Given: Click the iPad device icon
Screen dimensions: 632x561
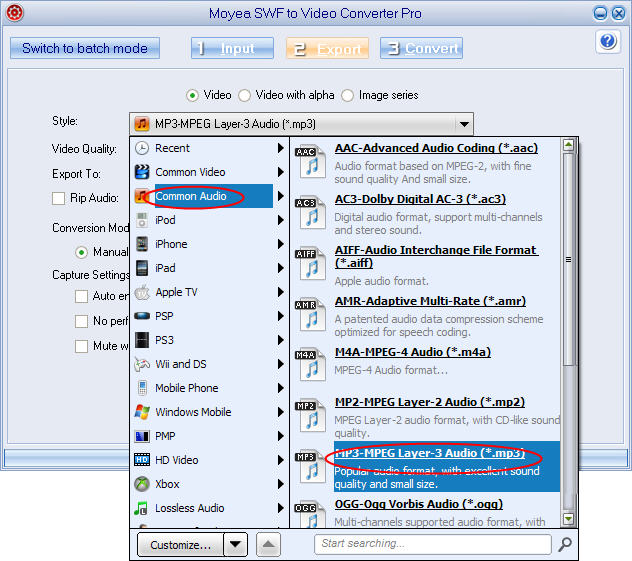Looking at the screenshot, I should [x=142, y=268].
